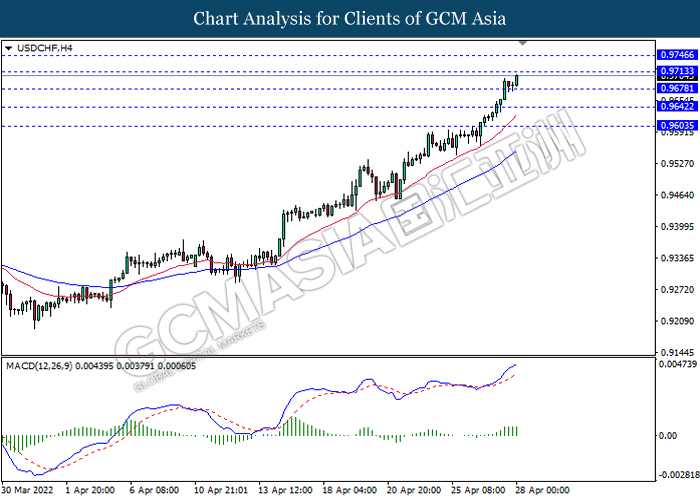The image size is (700, 500).
Task: Click the latest candlestick on the price chart
Action: (x=517, y=80)
